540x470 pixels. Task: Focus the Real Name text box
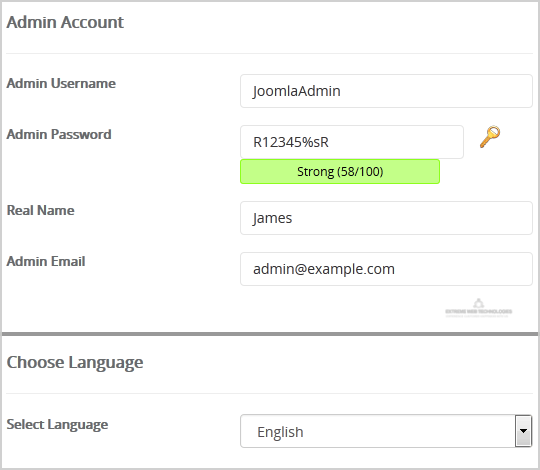pyautogui.click(x=386, y=218)
